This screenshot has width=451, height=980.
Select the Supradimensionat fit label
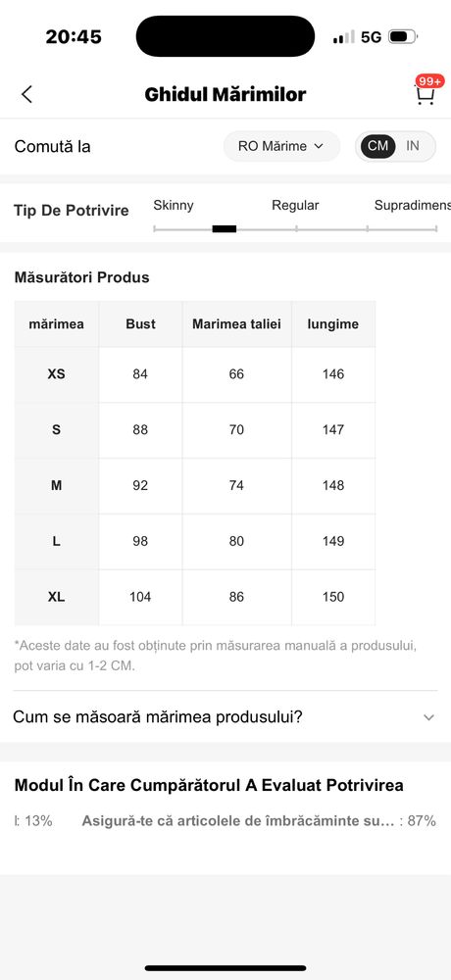(412, 205)
